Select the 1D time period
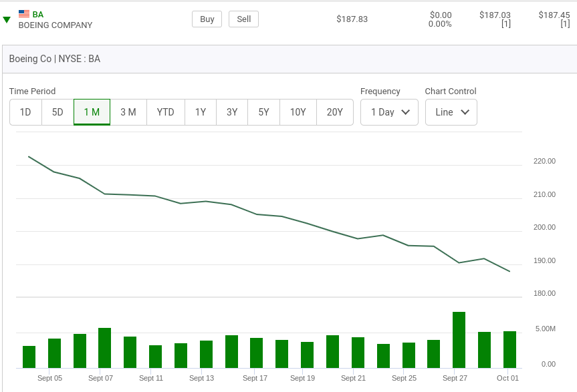Viewport: 577px width, 392px height. [x=25, y=112]
